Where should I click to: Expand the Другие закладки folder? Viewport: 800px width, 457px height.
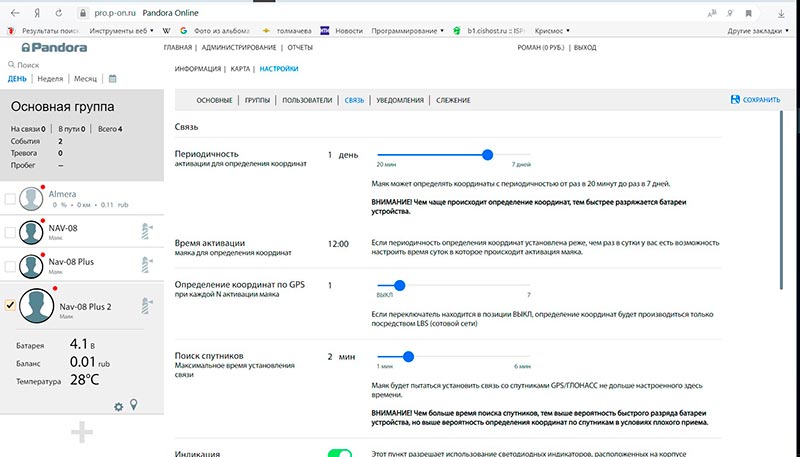point(755,30)
